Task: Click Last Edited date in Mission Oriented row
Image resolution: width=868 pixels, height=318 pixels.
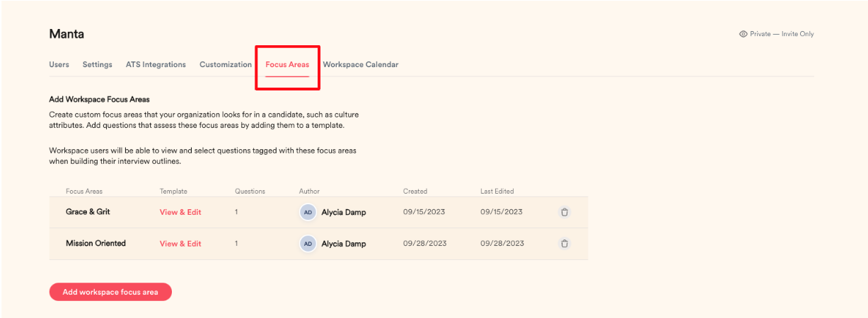Action: tap(502, 243)
